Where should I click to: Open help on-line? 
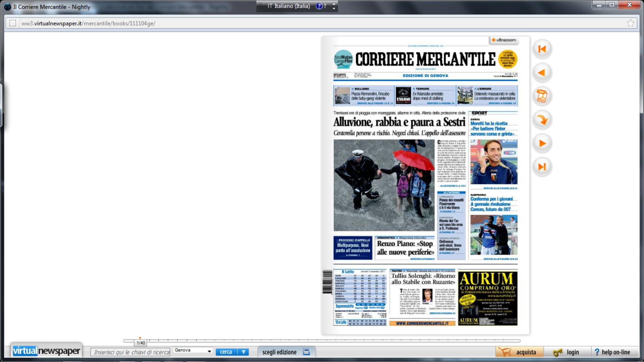[x=612, y=352]
